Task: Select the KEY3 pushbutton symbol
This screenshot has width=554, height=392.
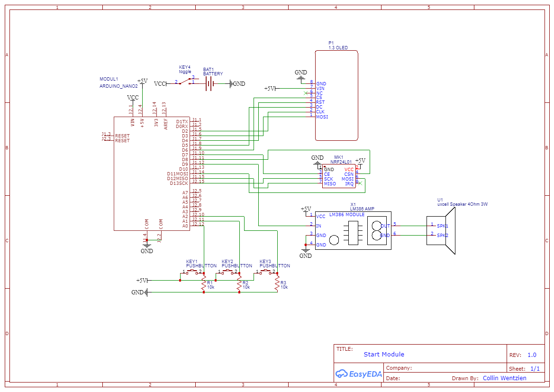Action: (x=265, y=272)
